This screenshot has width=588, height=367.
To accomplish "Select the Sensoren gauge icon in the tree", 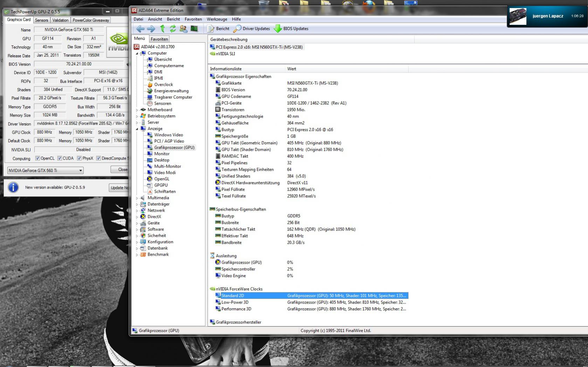I will (x=150, y=104).
